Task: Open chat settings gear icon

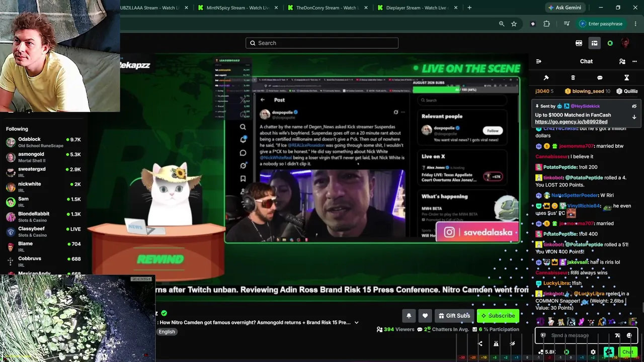Action: pyautogui.click(x=593, y=352)
